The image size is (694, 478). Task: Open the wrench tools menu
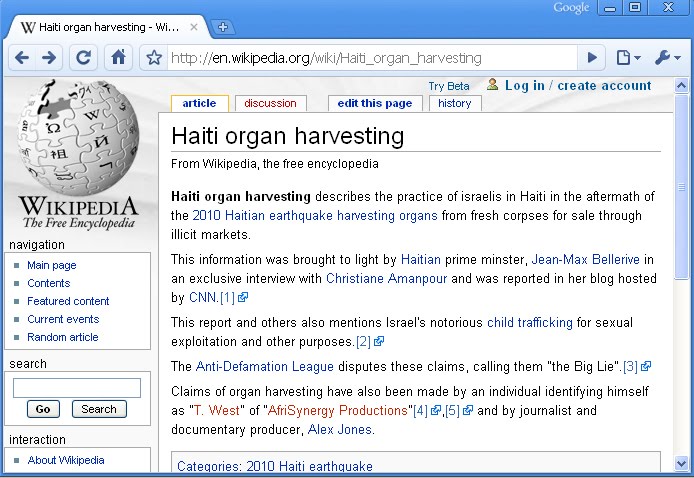(x=667, y=58)
